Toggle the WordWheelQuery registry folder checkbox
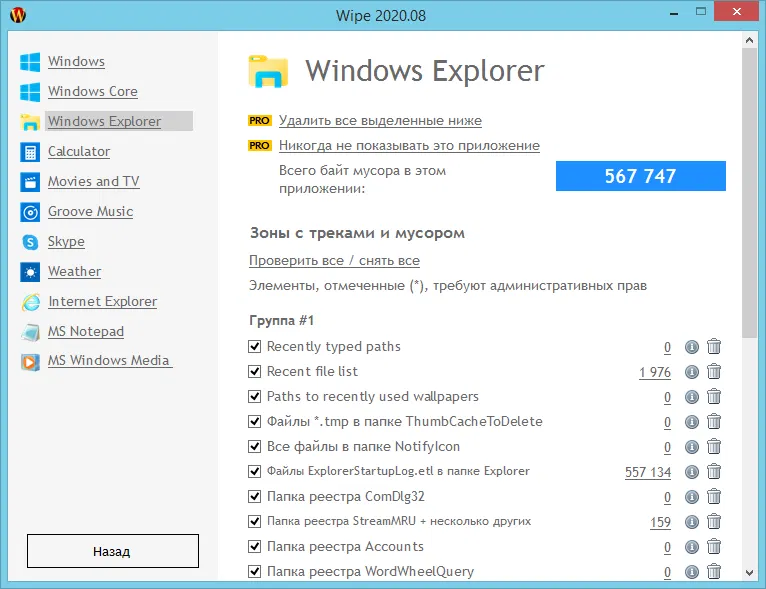 [255, 571]
